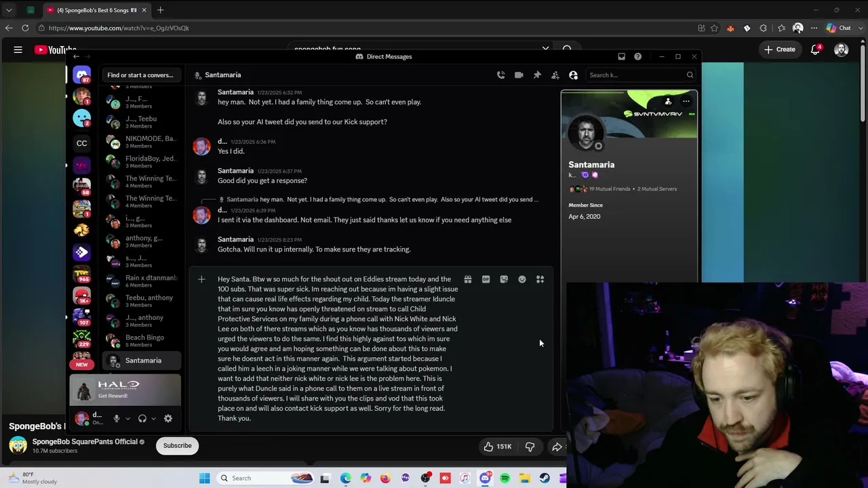Image resolution: width=868 pixels, height=488 pixels.
Task: Open the friend icon on Santamaria's profile
Action: [668, 102]
